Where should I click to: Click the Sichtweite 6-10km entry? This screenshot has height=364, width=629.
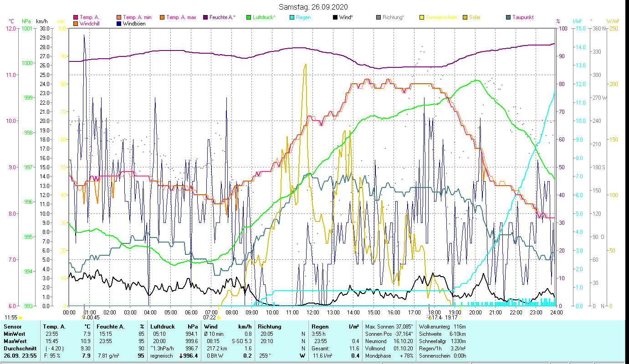pyautogui.click(x=442, y=334)
